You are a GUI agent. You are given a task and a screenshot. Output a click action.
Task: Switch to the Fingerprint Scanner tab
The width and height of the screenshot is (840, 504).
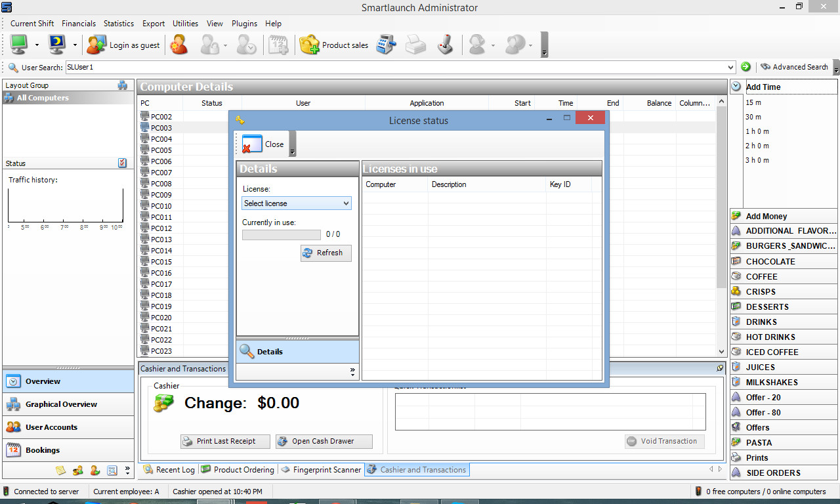tap(321, 470)
